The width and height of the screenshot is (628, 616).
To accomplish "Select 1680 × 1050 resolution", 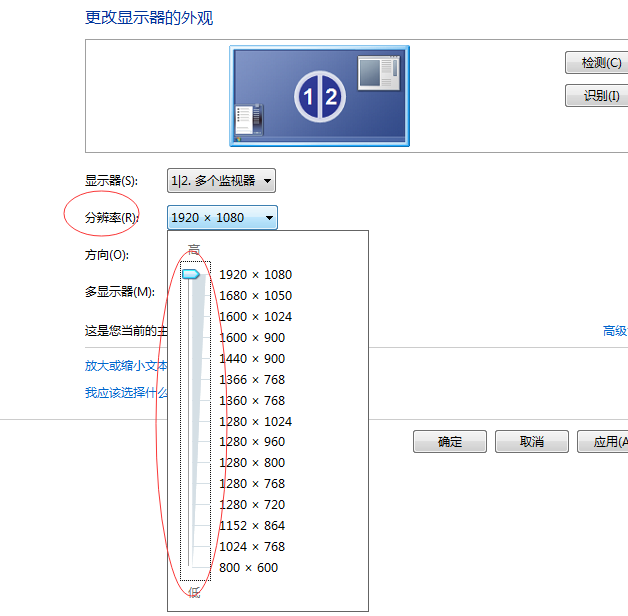I will [255, 296].
